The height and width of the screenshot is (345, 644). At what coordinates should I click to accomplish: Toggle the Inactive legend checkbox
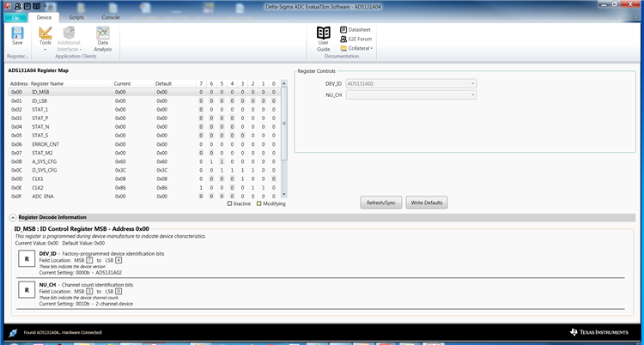(x=229, y=203)
